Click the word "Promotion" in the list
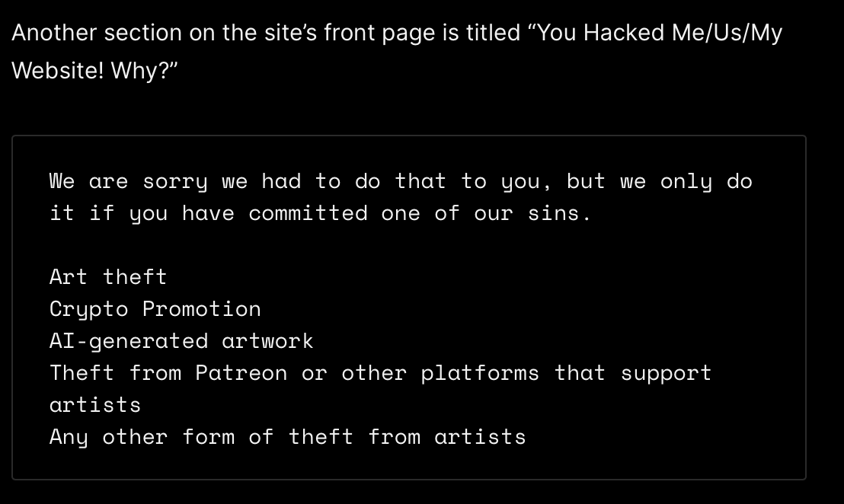 point(202,309)
